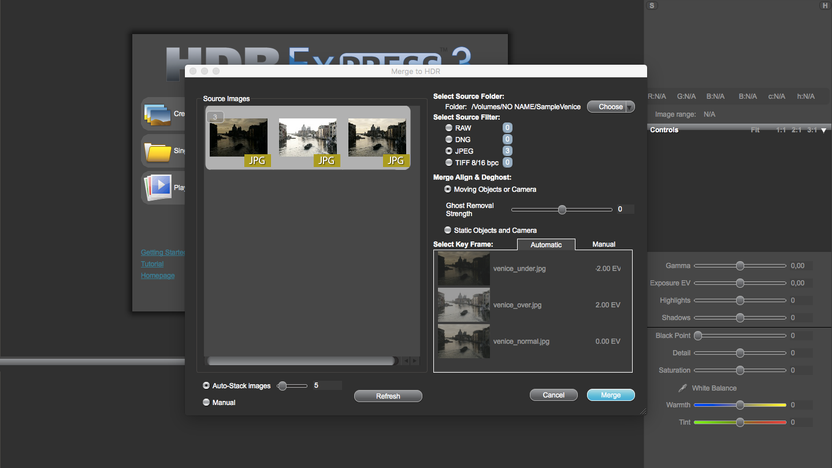Click the Auto-Stack value field showing 5
This screenshot has height=468, width=832.
326,386
